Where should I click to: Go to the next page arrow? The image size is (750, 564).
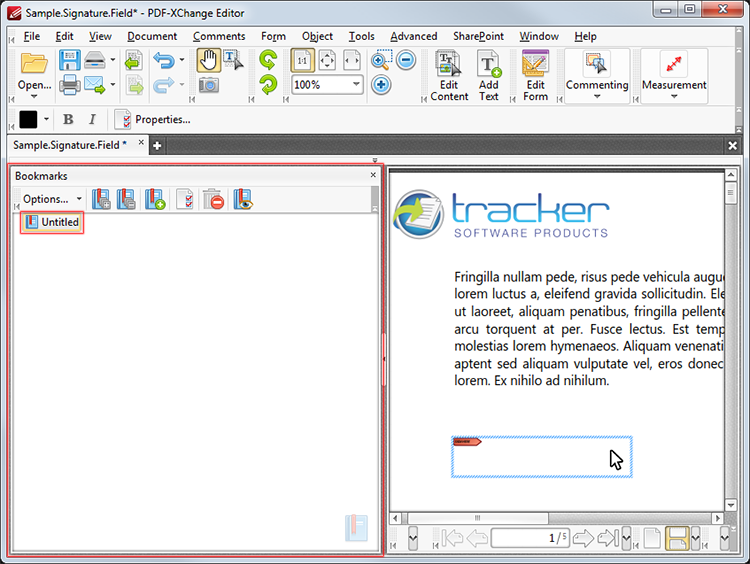click(x=583, y=538)
